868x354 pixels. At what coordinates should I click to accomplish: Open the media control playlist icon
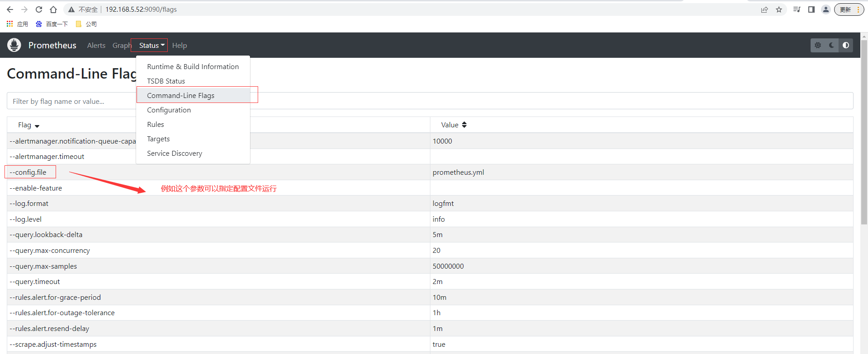(797, 9)
